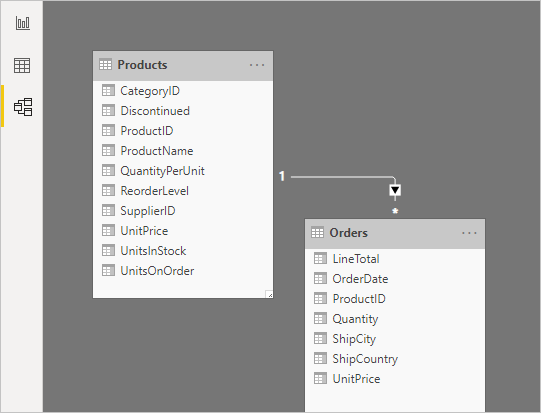Switch to Data view icon
This screenshot has width=541, height=413.
(22, 65)
